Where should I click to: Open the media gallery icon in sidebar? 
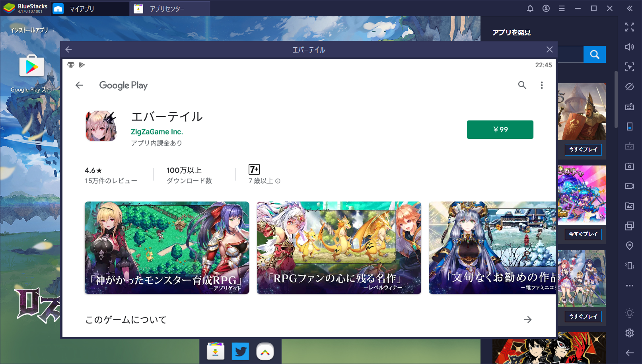tap(630, 206)
